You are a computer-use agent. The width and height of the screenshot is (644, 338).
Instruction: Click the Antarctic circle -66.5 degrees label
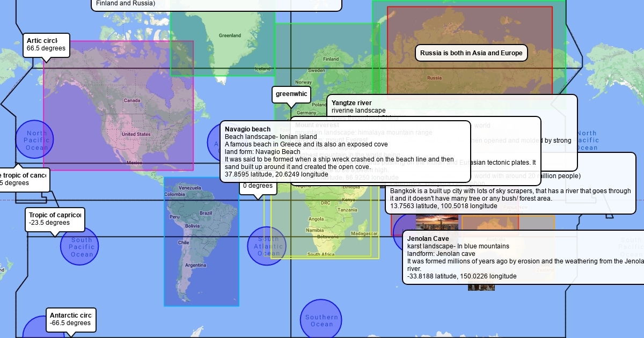pos(70,319)
